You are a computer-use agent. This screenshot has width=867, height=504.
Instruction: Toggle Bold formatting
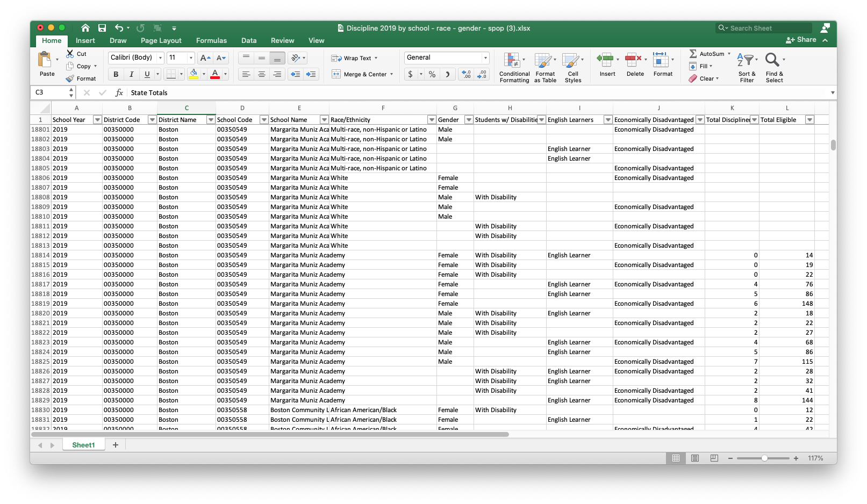pyautogui.click(x=116, y=74)
